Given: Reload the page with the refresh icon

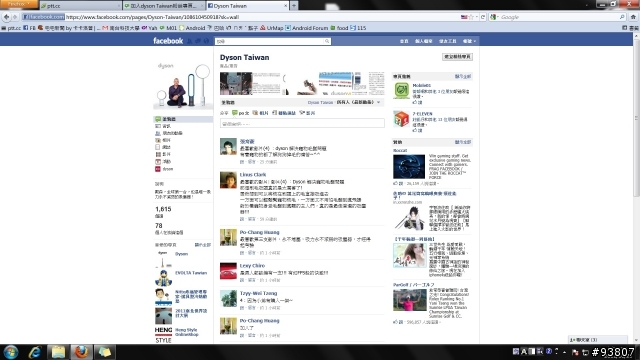Looking at the screenshot, I should (483, 17).
